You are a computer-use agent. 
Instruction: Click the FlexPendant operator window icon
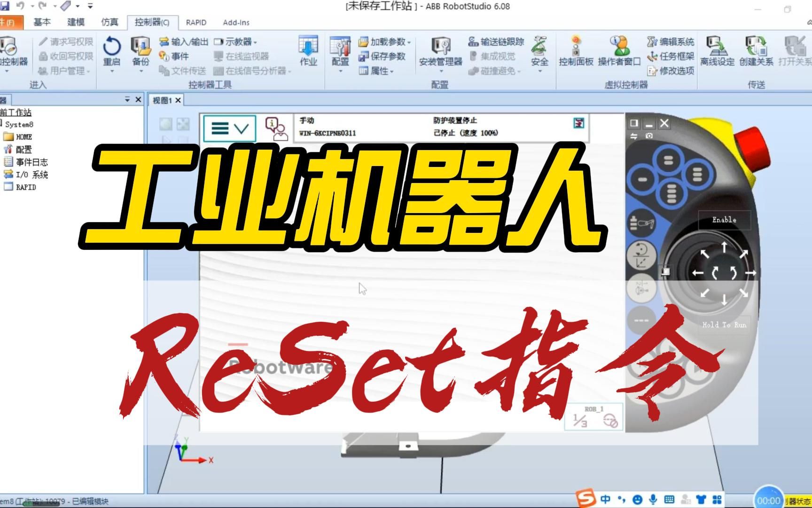276,128
